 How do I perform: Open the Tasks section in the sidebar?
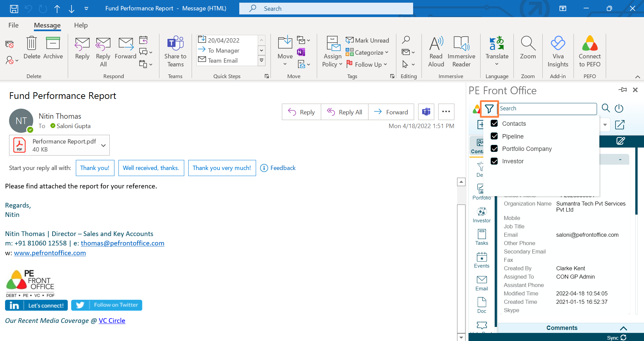[482, 237]
